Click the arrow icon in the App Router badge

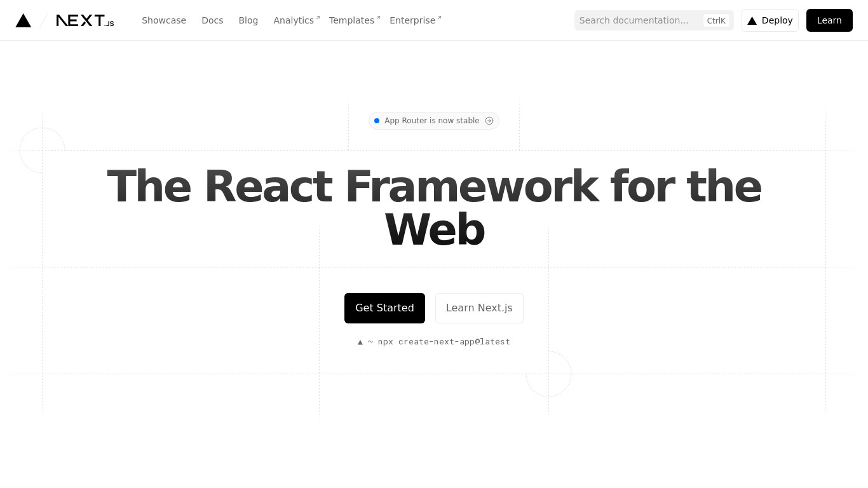(489, 121)
